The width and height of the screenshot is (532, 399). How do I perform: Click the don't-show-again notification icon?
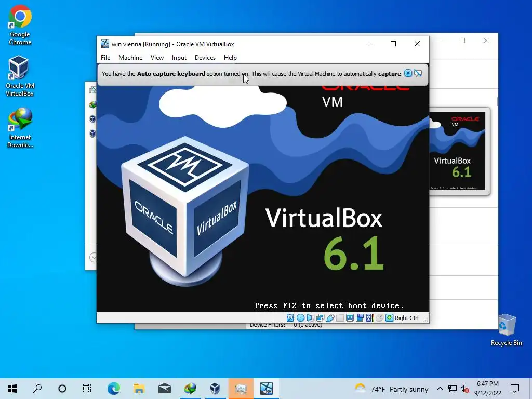click(418, 73)
